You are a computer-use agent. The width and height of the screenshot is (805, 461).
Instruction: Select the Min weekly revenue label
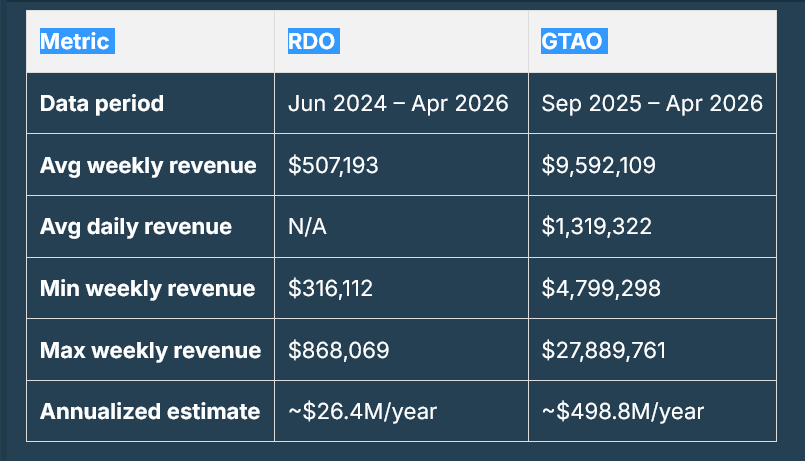click(147, 289)
